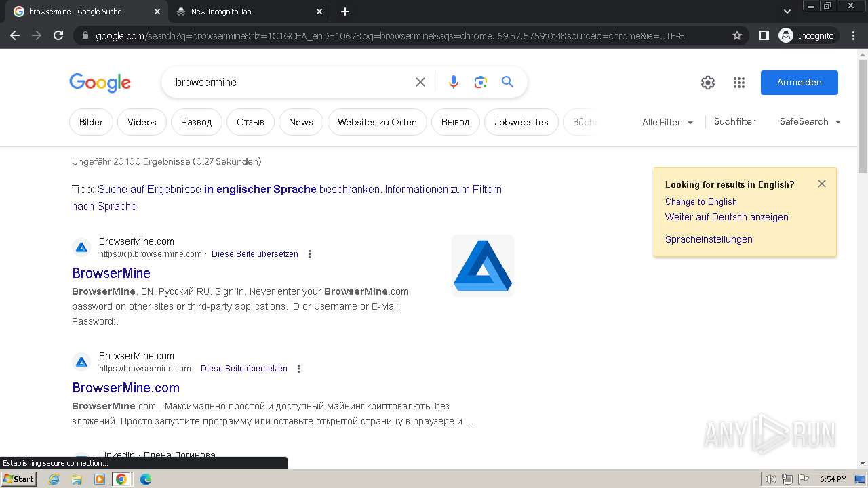
Task: Select the Bilder filter chip
Action: coord(91,122)
